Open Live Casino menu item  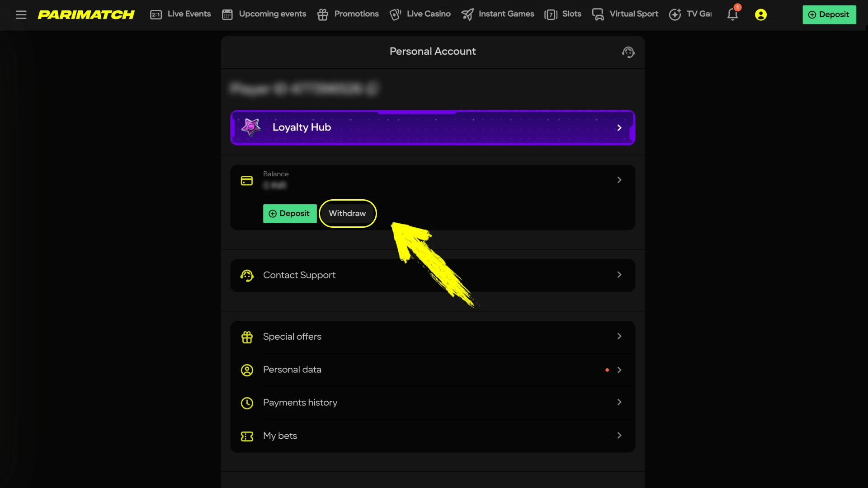420,14
